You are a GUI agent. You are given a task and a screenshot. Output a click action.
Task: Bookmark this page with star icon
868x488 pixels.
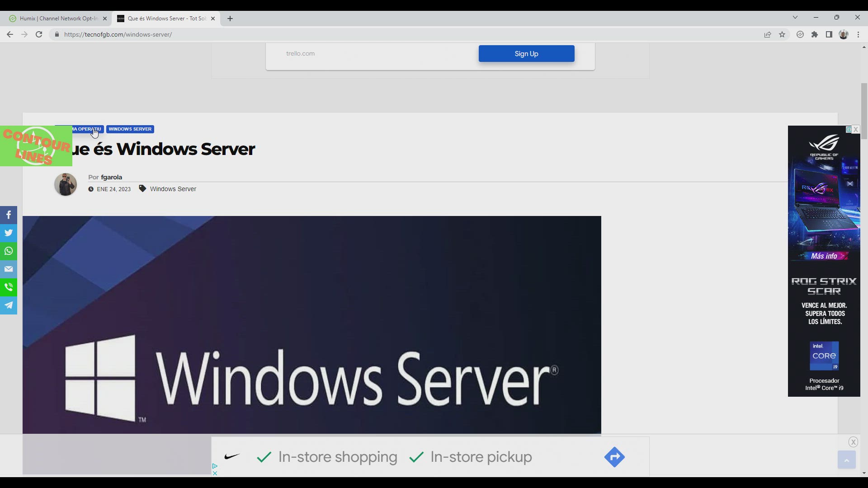point(782,34)
